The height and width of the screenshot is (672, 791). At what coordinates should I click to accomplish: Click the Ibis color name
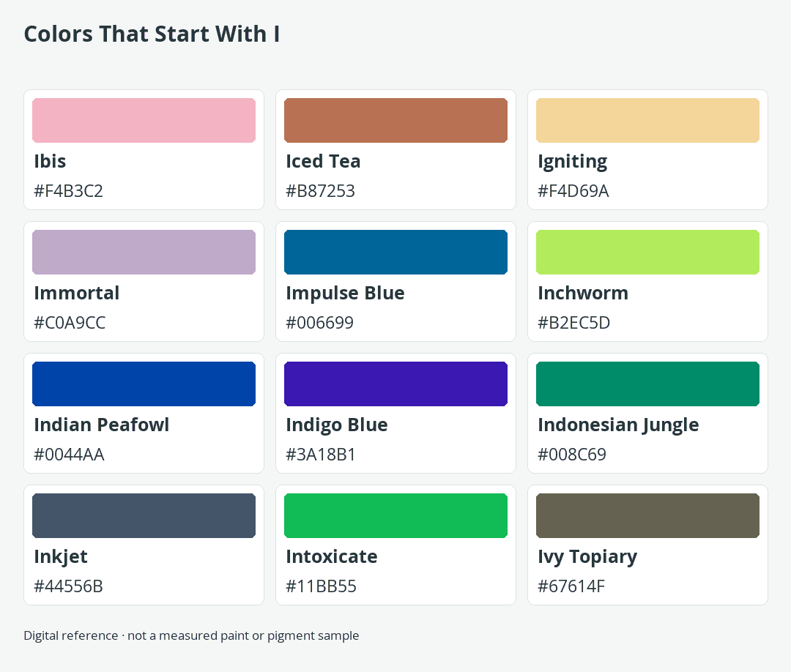pos(50,161)
